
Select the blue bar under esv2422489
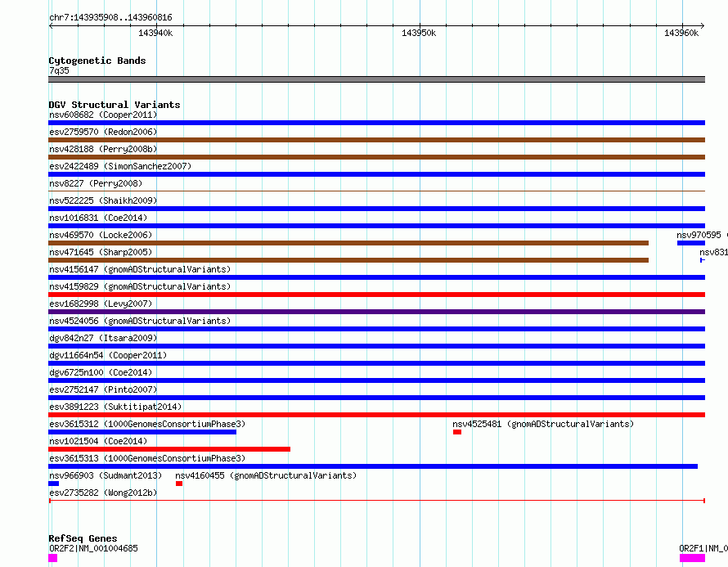[376, 174]
